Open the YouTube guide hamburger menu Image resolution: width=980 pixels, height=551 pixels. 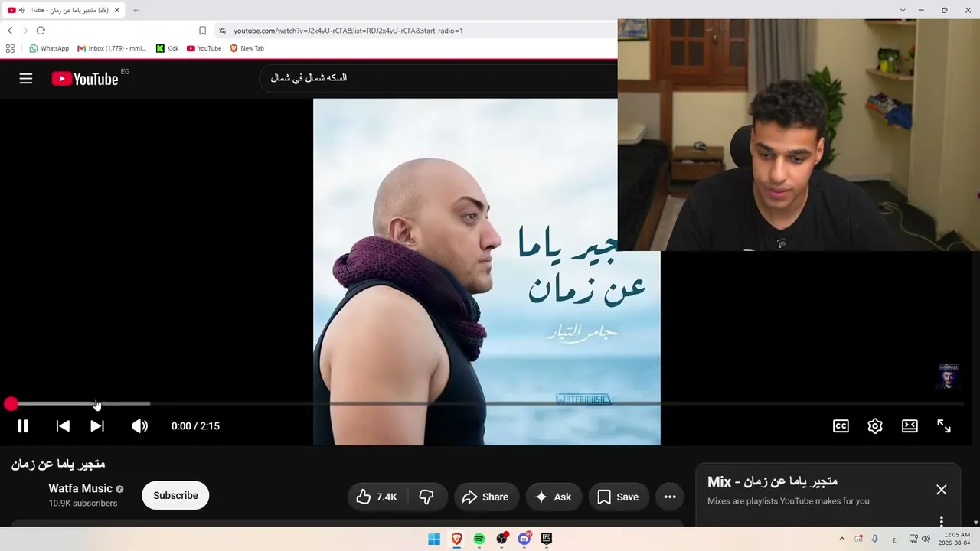(x=26, y=78)
